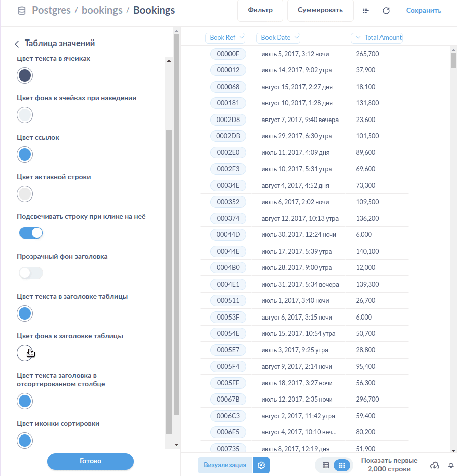This screenshot has height=476, width=457.
Task: Open Book Date column header dropdown
Action: [279, 38]
